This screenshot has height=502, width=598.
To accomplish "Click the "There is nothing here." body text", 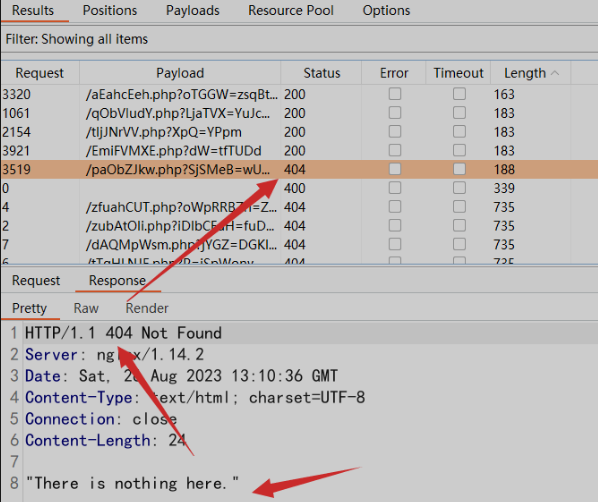I will 132,483.
